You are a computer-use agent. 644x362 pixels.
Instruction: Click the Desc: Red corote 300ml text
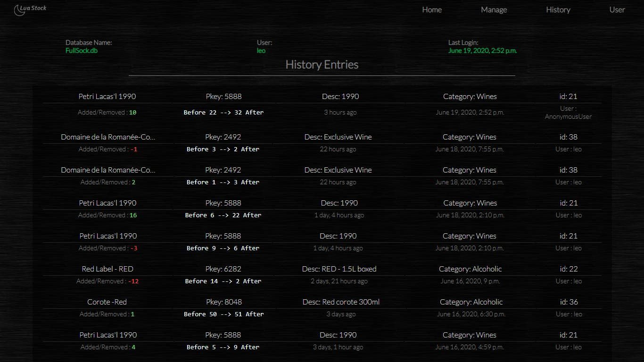click(x=340, y=302)
